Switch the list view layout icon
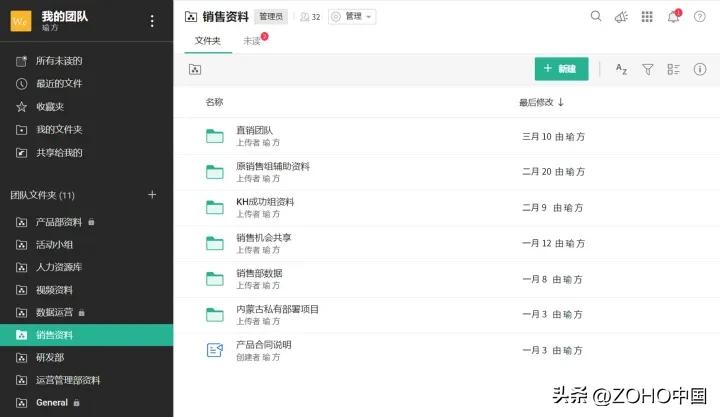The image size is (720, 417). click(673, 69)
